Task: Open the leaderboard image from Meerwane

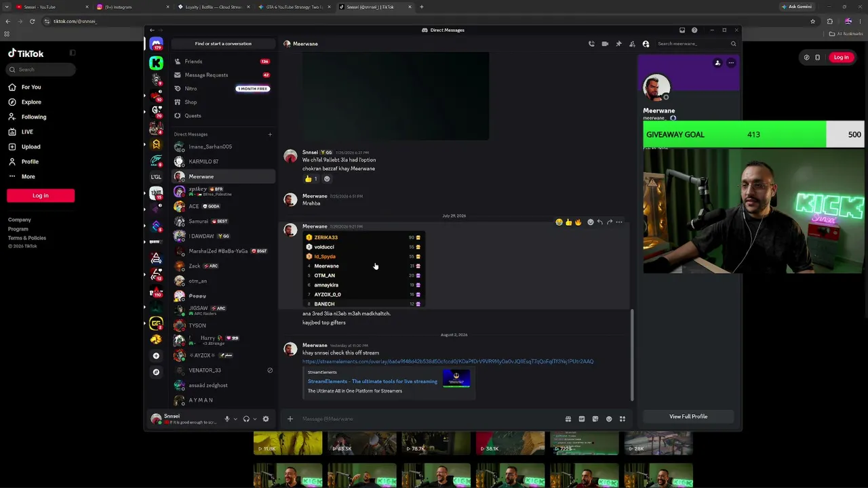Action: click(x=363, y=270)
